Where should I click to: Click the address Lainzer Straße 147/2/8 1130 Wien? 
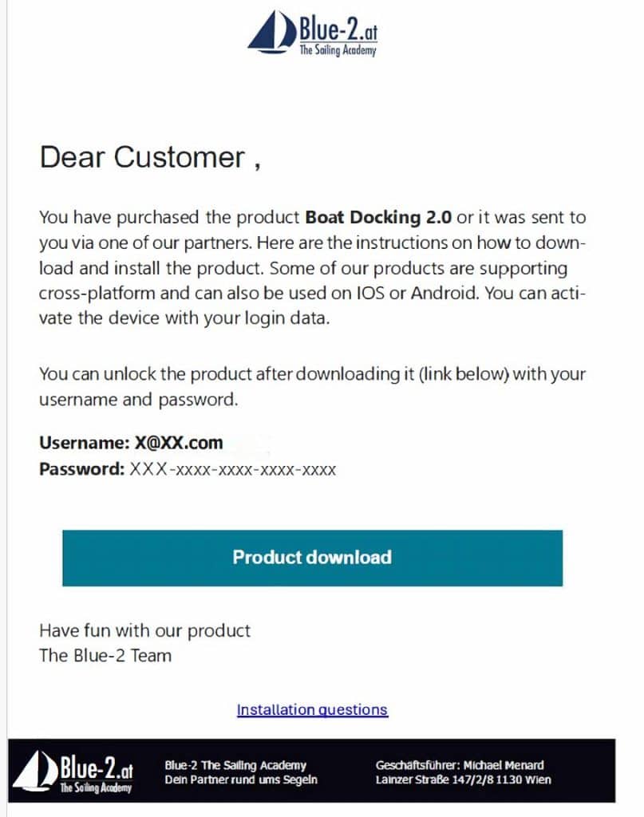click(463, 780)
